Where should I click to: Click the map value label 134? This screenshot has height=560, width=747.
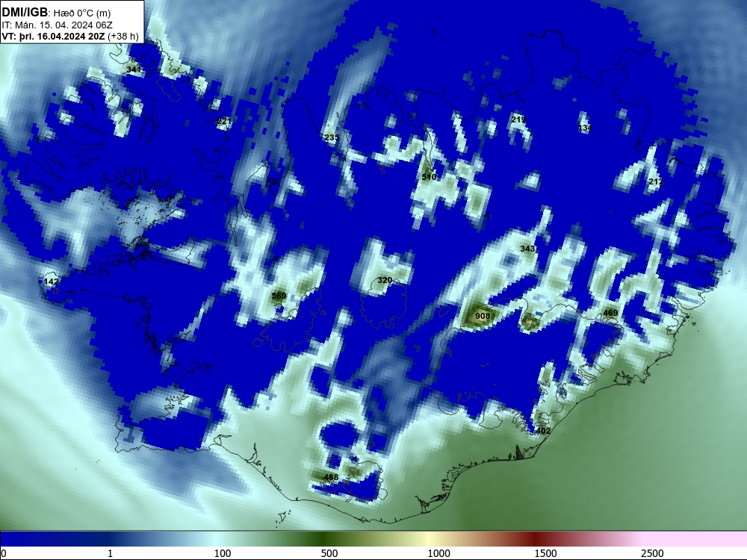pyautogui.click(x=585, y=128)
